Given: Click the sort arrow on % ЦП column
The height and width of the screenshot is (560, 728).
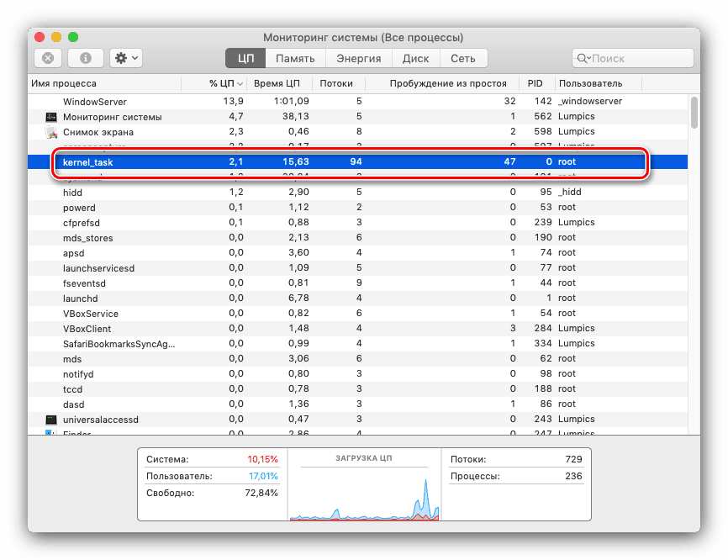Looking at the screenshot, I should (x=239, y=83).
